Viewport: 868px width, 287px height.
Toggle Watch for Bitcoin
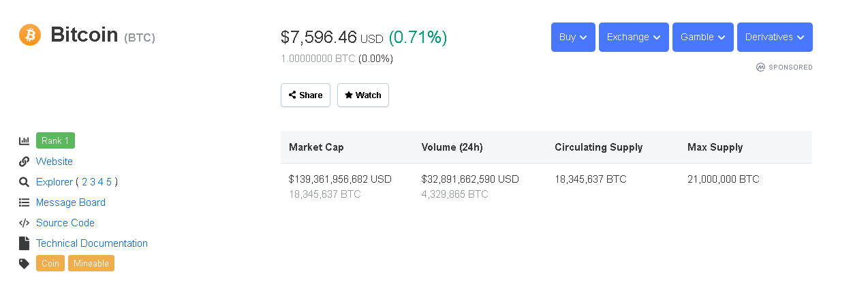362,95
